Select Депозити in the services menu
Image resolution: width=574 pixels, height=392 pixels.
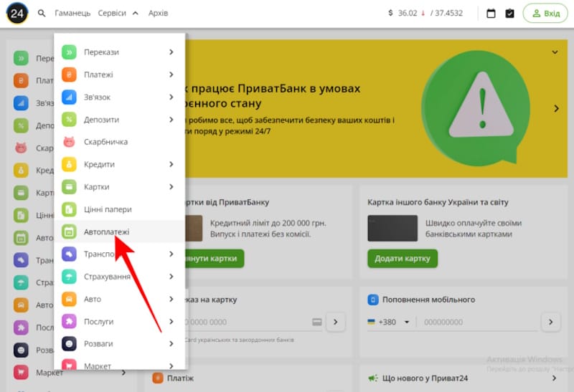click(101, 120)
